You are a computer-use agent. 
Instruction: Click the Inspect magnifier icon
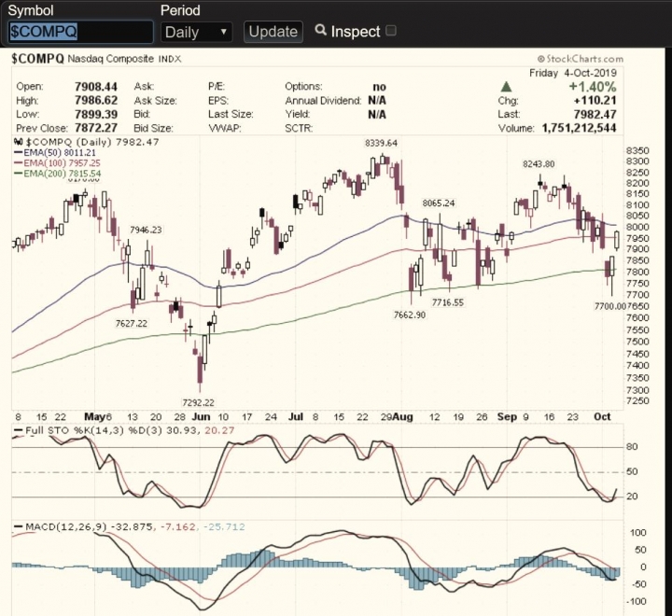pos(320,30)
